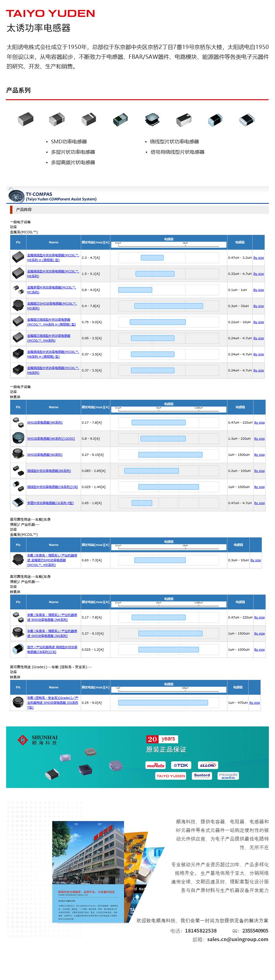The image size is (275, 980).
Task: Click the ES系列 T型 inductor thumbnail
Action: (18, 702)
